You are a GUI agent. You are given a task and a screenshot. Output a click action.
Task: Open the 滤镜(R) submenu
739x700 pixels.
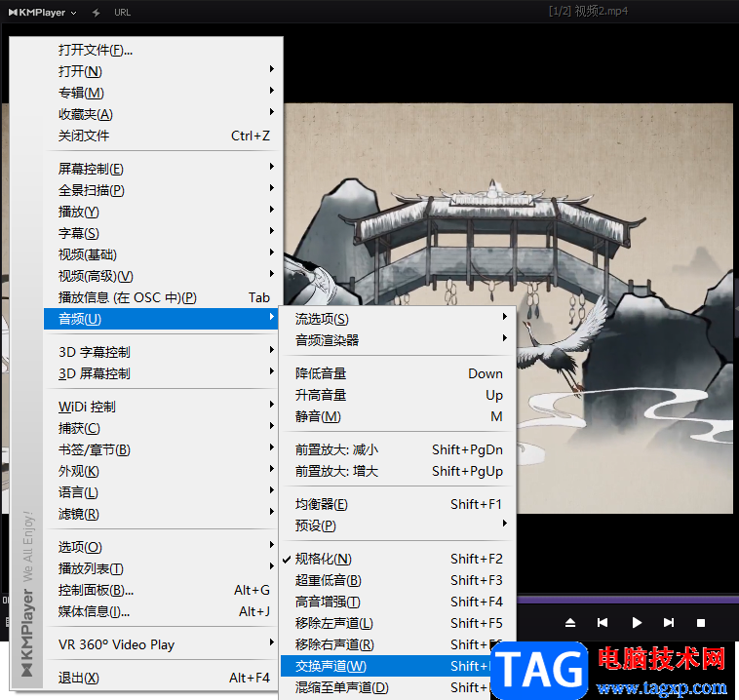pyautogui.click(x=163, y=515)
